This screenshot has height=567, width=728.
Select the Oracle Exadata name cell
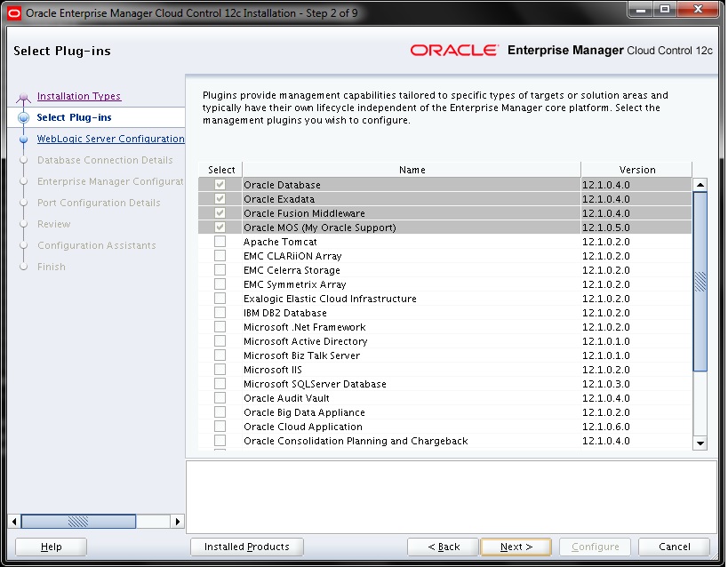pos(412,199)
